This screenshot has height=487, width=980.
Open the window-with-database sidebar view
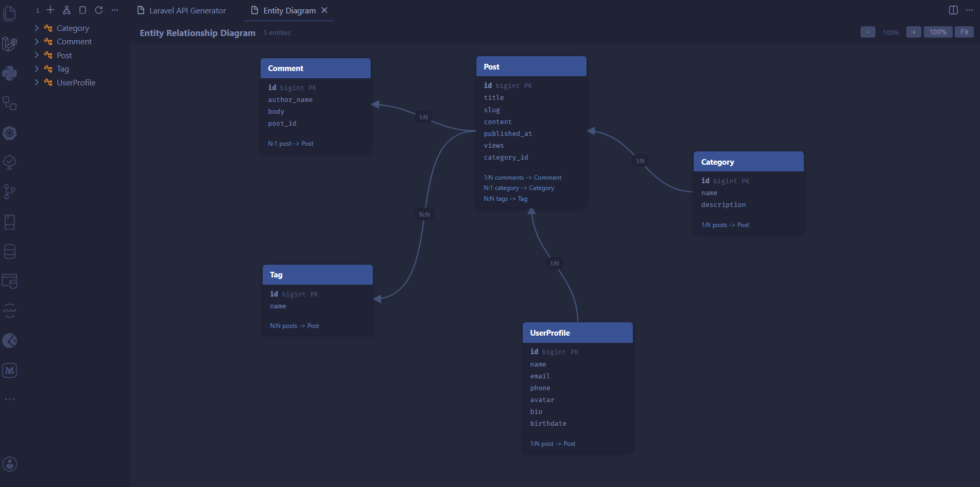tap(9, 281)
